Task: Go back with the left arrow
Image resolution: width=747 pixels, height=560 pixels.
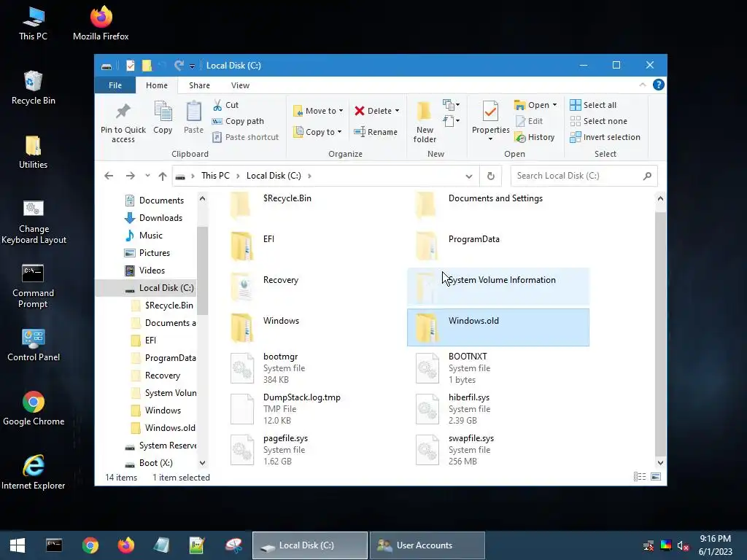Action: [x=109, y=176]
